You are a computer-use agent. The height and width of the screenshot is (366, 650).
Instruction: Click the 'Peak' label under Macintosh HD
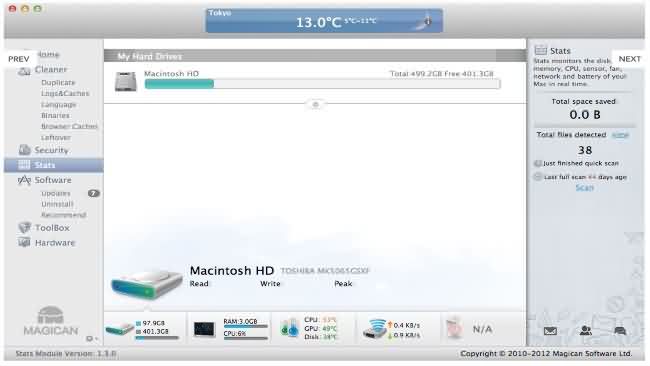point(343,284)
